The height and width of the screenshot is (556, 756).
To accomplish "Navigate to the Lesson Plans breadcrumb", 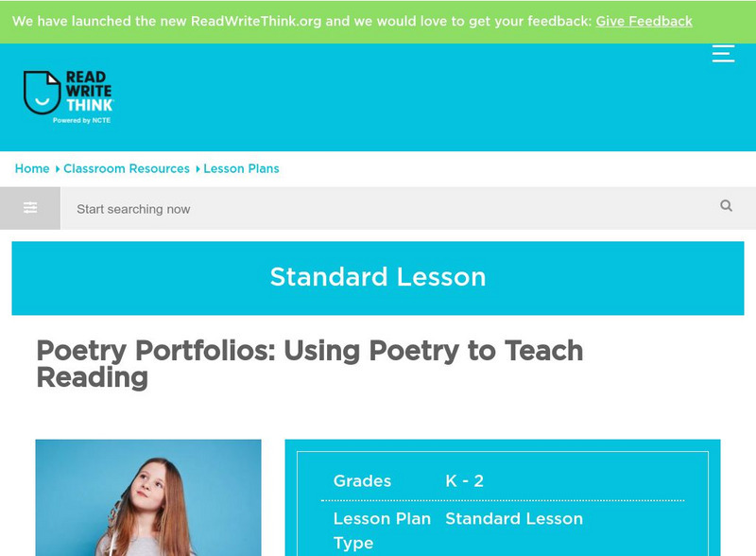I will point(241,168).
